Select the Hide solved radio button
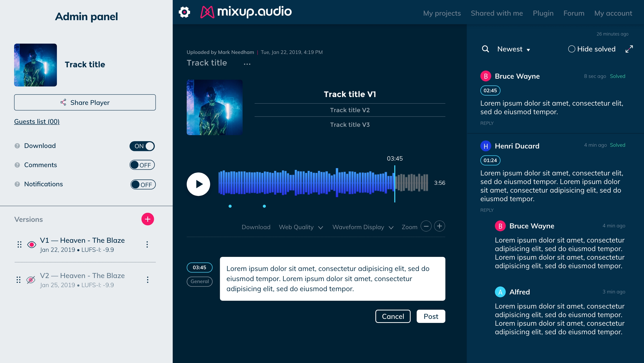Viewport: 644px width, 363px height. (x=571, y=49)
